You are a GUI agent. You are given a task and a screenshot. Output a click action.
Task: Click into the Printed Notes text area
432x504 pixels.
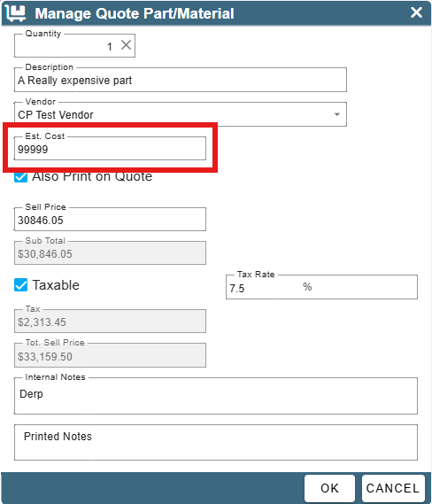216,442
